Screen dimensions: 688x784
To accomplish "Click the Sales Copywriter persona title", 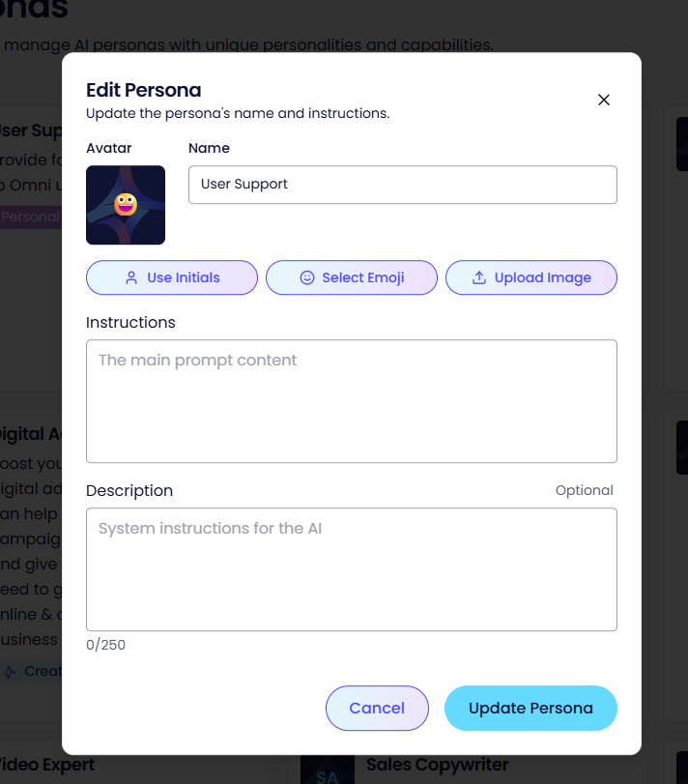I will pyautogui.click(x=437, y=765).
